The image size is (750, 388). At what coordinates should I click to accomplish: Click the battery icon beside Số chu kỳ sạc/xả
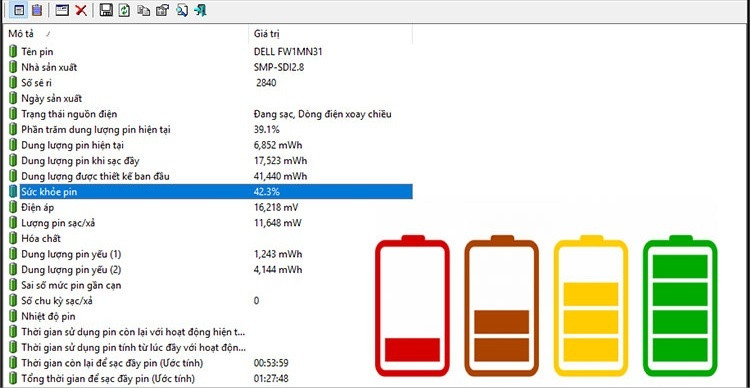13,301
